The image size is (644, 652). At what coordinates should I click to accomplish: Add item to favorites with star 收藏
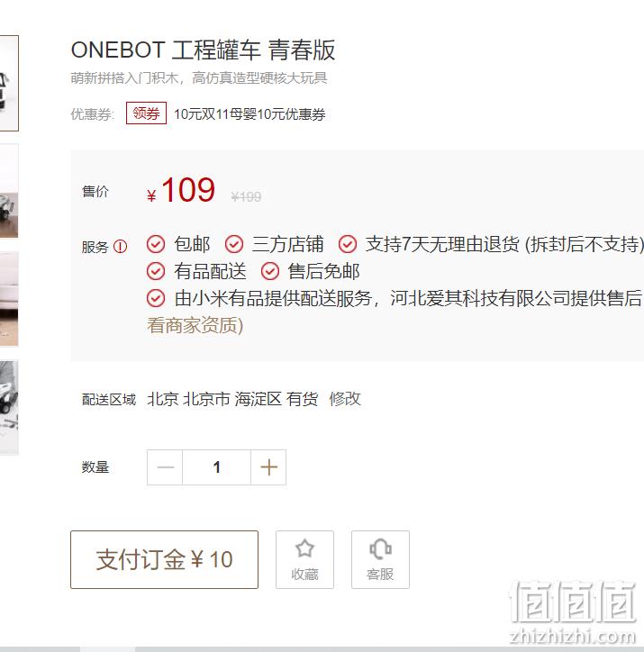tap(304, 559)
